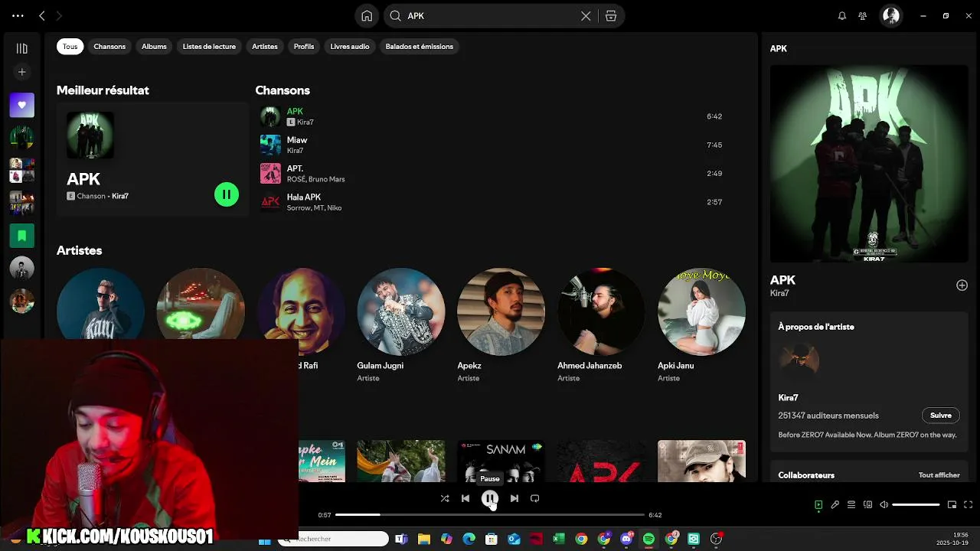
Task: Open friend activity icon
Action: (863, 16)
